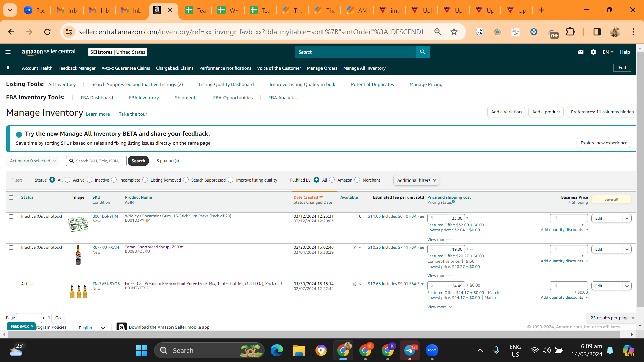Open the Feedback Manager menu item
644x362 pixels.
[x=77, y=68]
